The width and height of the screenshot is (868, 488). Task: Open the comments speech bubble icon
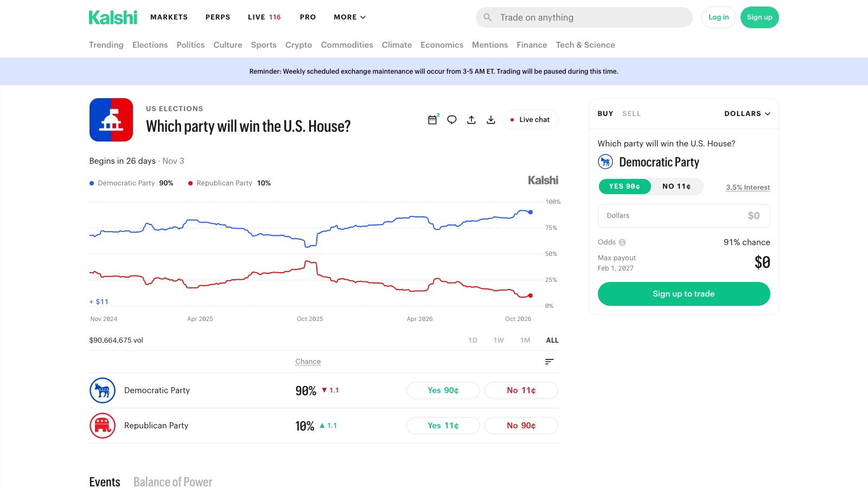pos(452,120)
